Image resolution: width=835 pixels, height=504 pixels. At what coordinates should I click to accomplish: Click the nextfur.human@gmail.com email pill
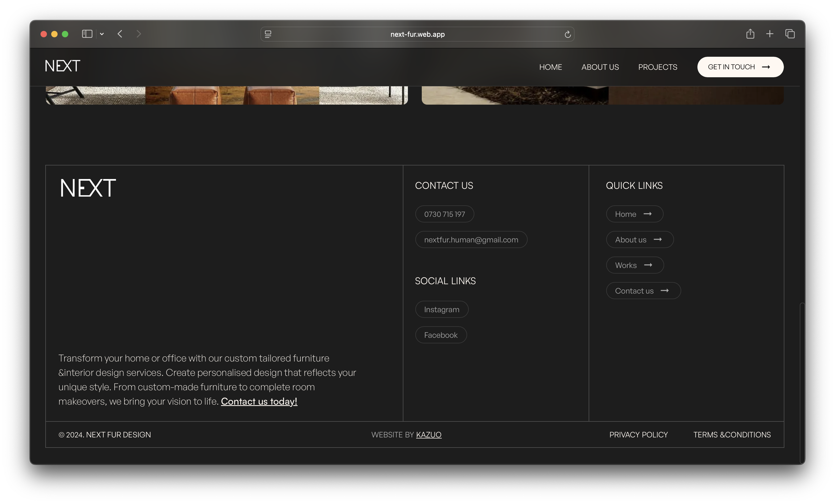471,239
